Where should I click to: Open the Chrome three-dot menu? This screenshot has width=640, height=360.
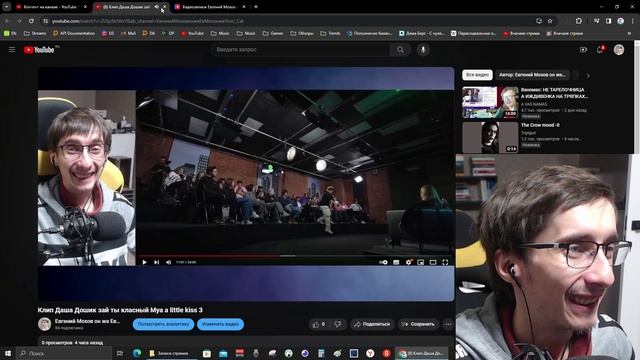633,21
